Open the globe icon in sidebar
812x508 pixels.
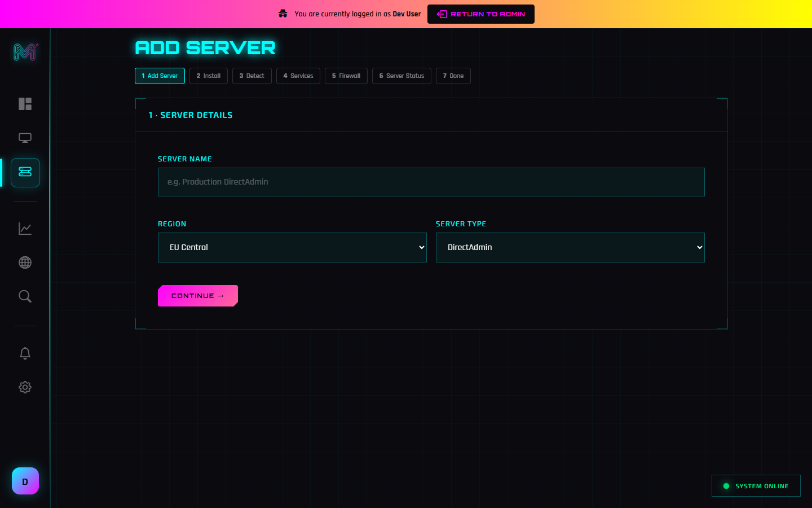pyautogui.click(x=25, y=262)
